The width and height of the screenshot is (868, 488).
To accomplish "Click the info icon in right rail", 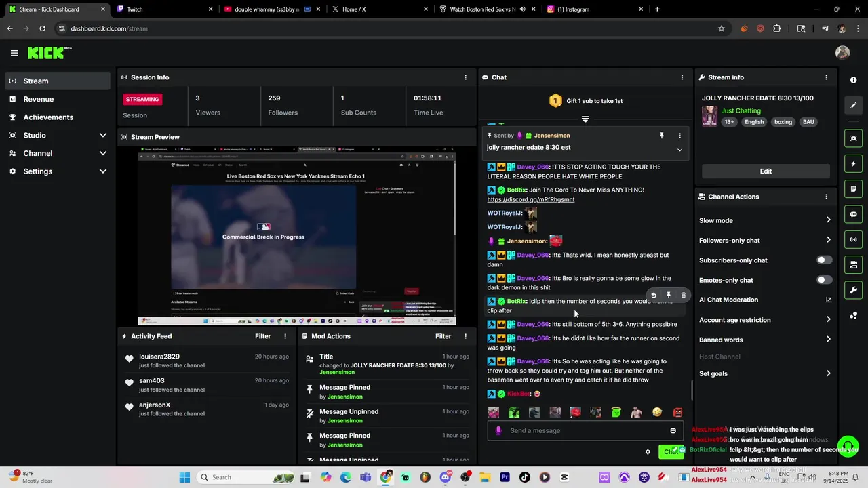I will 853,80.
